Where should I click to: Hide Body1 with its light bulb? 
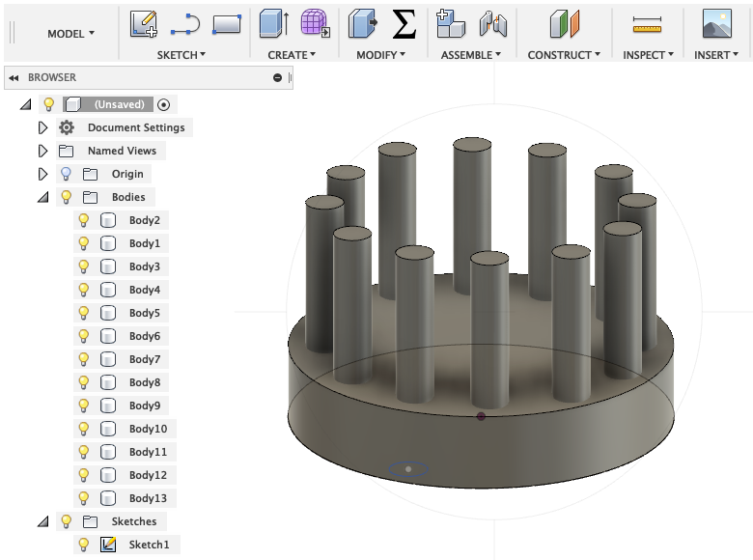coord(84,243)
